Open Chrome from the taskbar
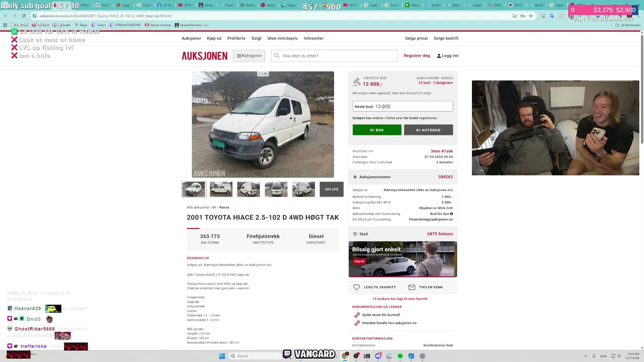This screenshot has height=362, width=644. (345, 356)
